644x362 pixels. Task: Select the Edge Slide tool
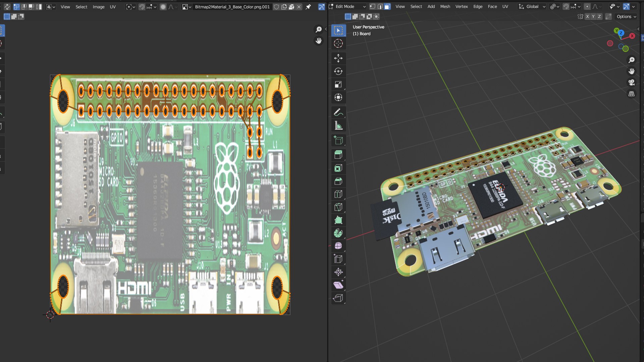[x=338, y=259]
